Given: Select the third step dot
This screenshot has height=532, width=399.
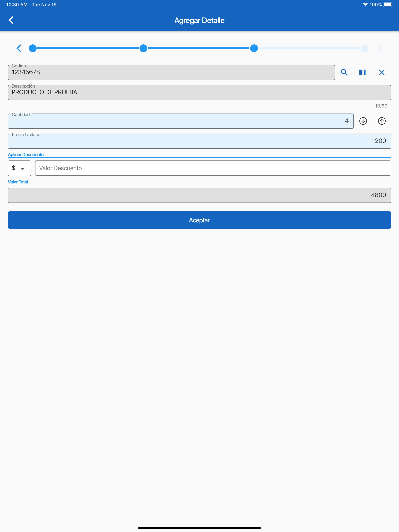Looking at the screenshot, I should point(254,48).
